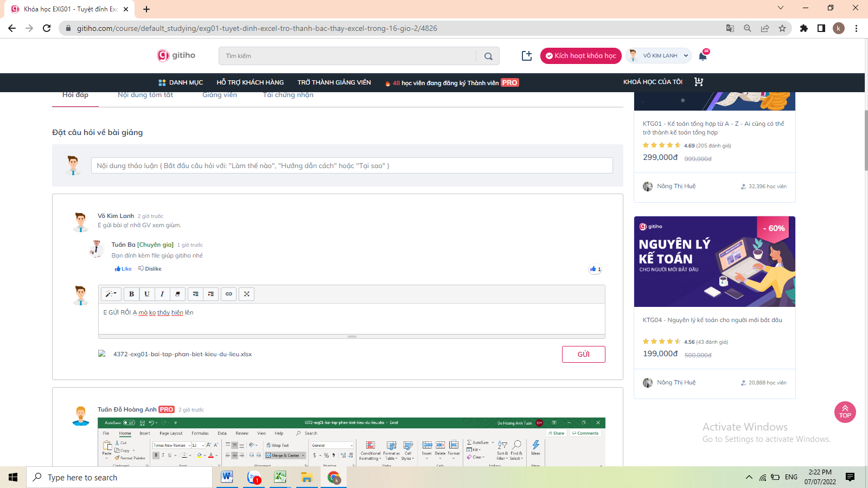Click the editor resize handle bar
This screenshot has width=868, height=488.
click(x=352, y=336)
